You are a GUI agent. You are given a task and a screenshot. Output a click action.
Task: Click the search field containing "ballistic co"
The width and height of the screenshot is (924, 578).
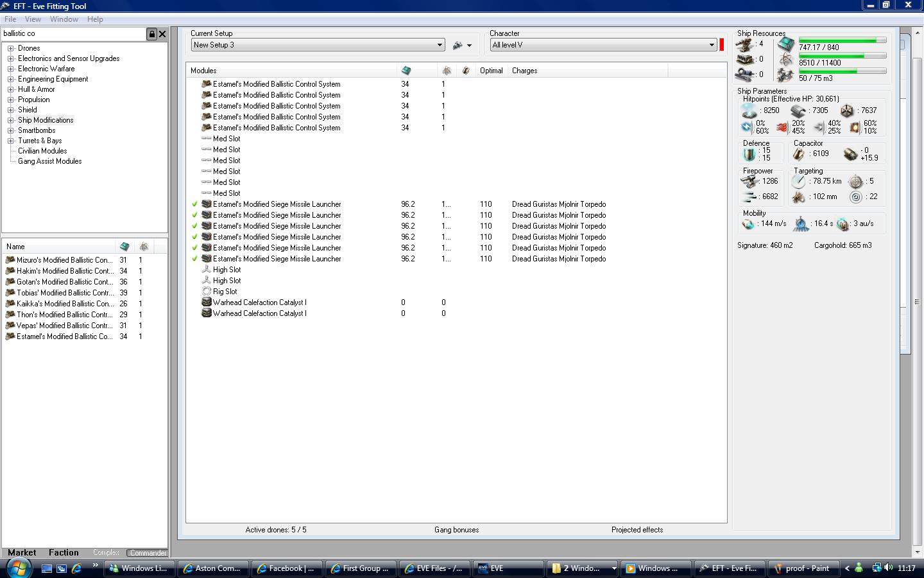point(74,34)
